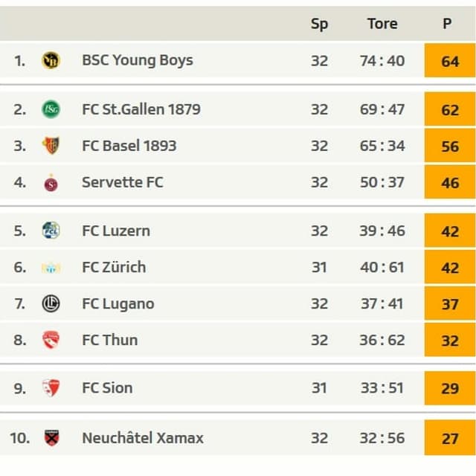Click the FC Thun crest icon
The width and height of the screenshot is (476, 476).
51,340
